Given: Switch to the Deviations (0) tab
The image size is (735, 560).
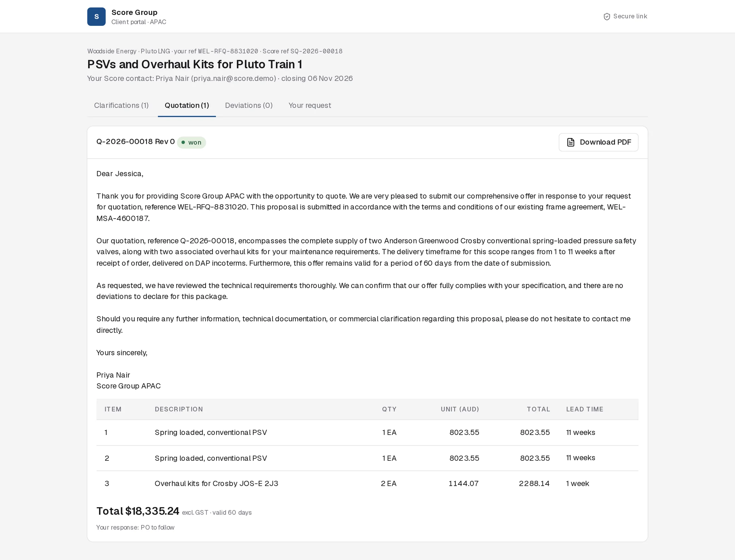Looking at the screenshot, I should [249, 105].
